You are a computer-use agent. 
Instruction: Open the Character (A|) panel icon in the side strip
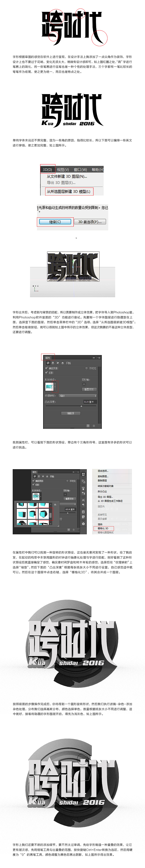(x=83, y=500)
